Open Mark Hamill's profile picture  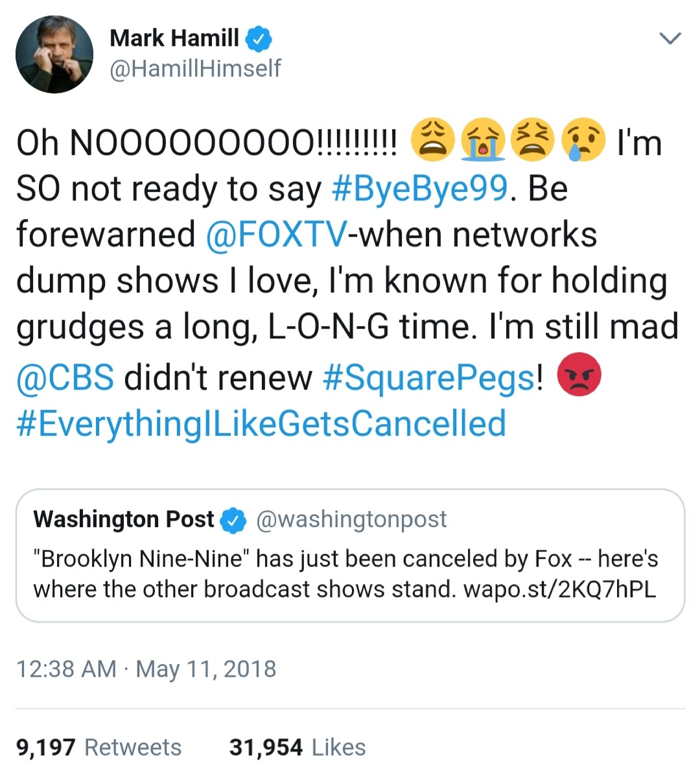[x=54, y=54]
